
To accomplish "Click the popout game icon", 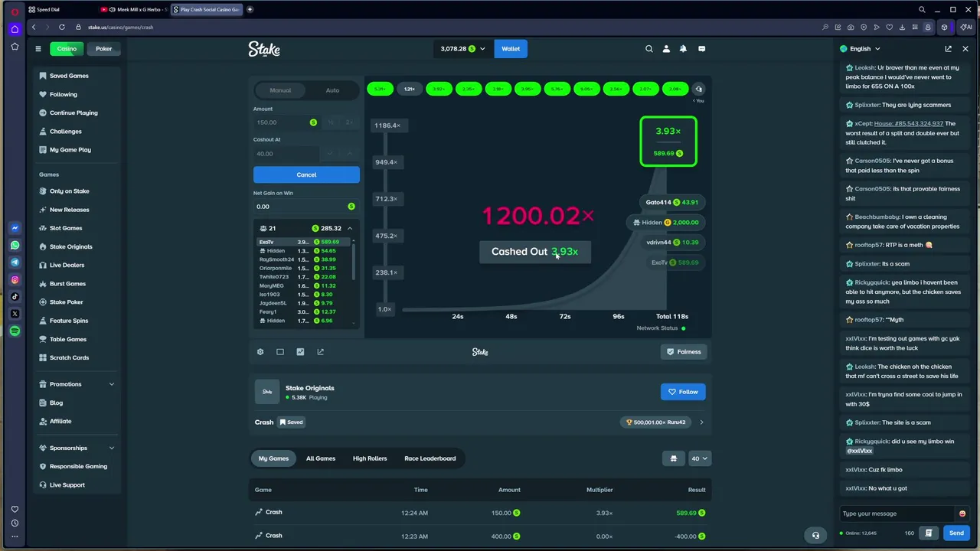I will pos(320,352).
